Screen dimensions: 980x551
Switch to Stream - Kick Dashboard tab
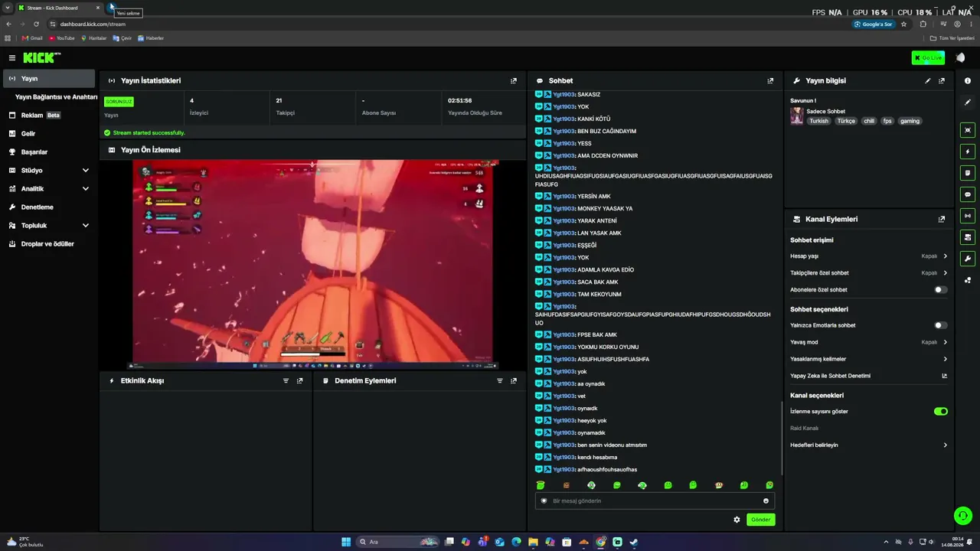point(59,8)
